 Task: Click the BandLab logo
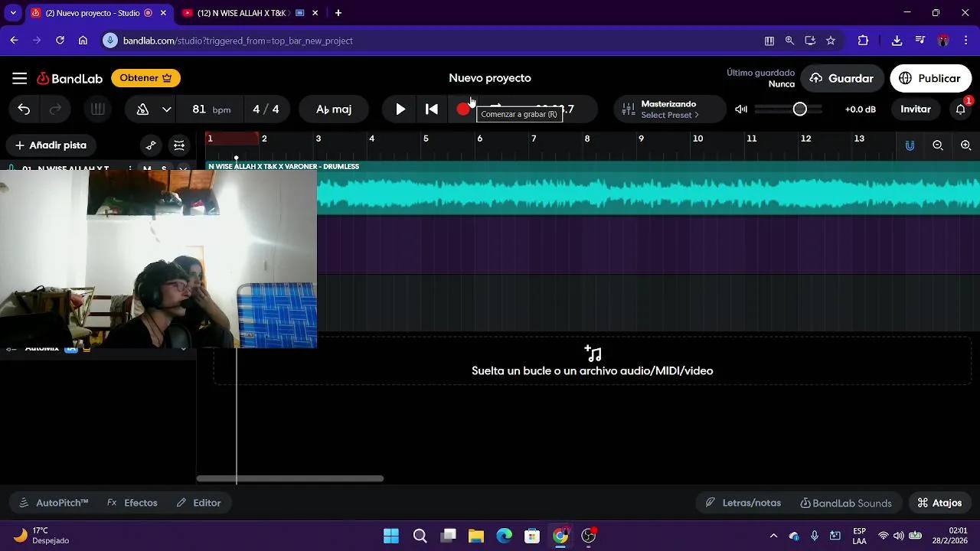70,78
